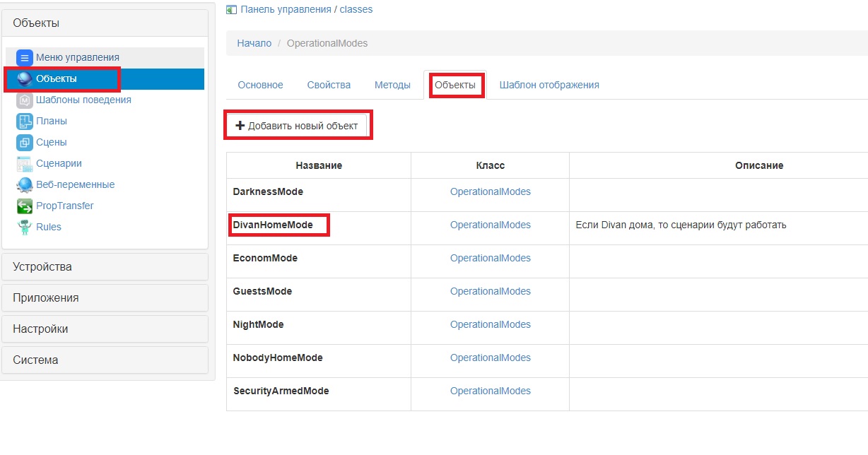
Task: Expand the Настройки sidebar section
Action: (x=105, y=329)
